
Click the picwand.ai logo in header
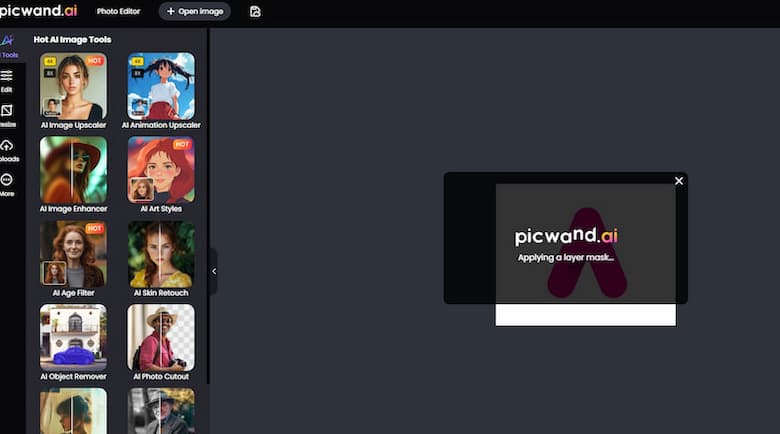(x=38, y=10)
